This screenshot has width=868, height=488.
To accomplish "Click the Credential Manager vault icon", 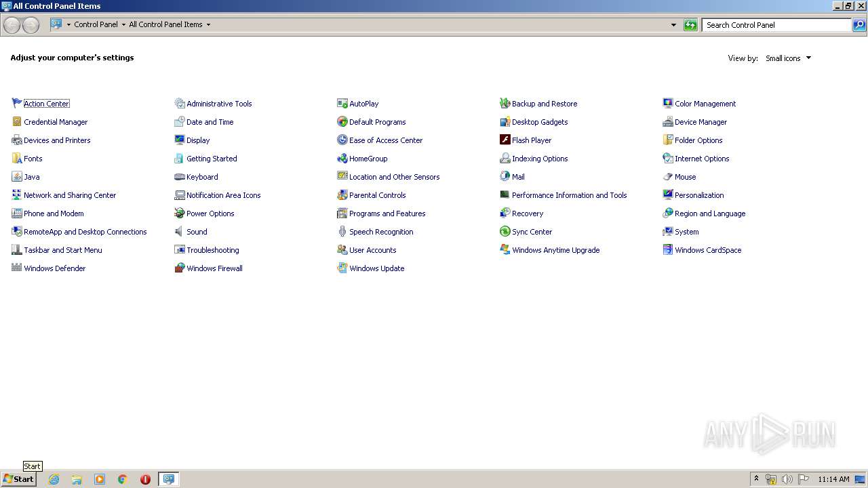I will click(17, 122).
